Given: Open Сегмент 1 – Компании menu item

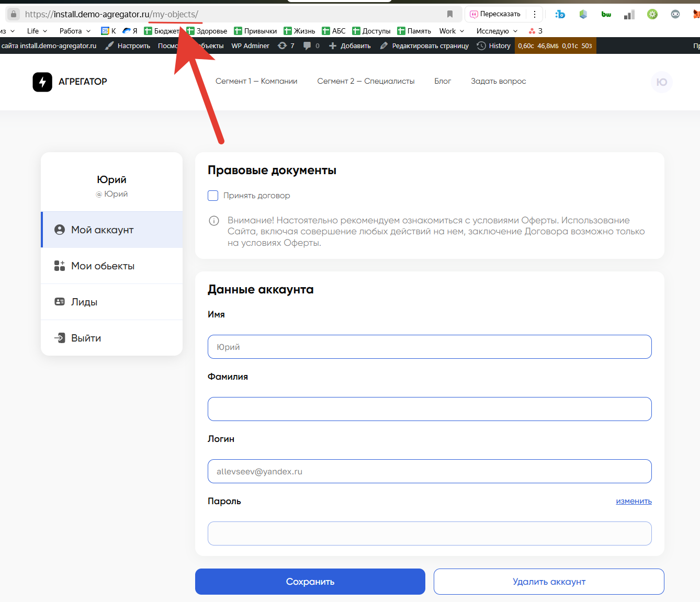Looking at the screenshot, I should point(256,81).
